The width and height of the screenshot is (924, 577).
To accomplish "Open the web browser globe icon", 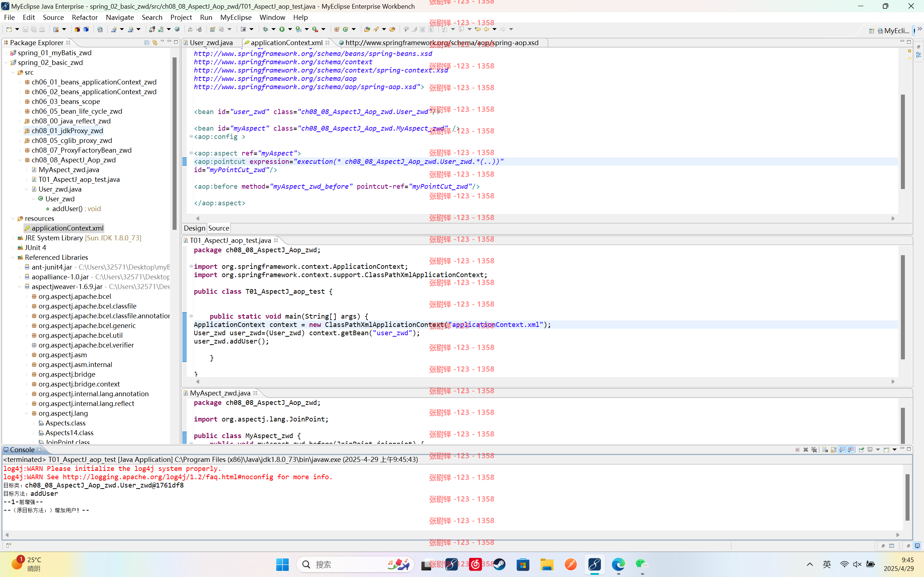I will tap(177, 29).
